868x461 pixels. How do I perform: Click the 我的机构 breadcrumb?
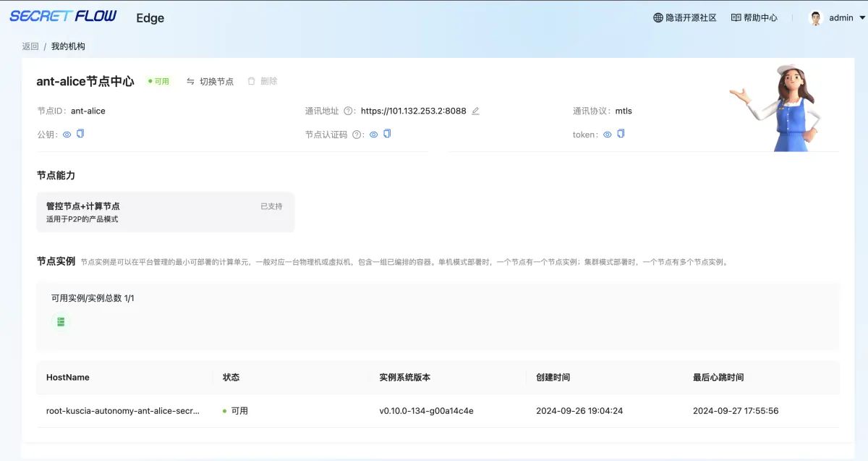click(x=68, y=46)
